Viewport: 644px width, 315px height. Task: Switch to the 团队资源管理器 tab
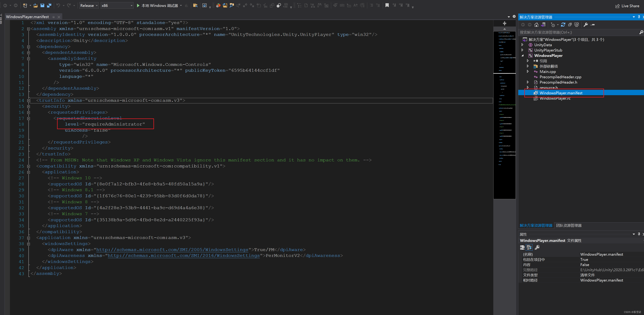[569, 226]
